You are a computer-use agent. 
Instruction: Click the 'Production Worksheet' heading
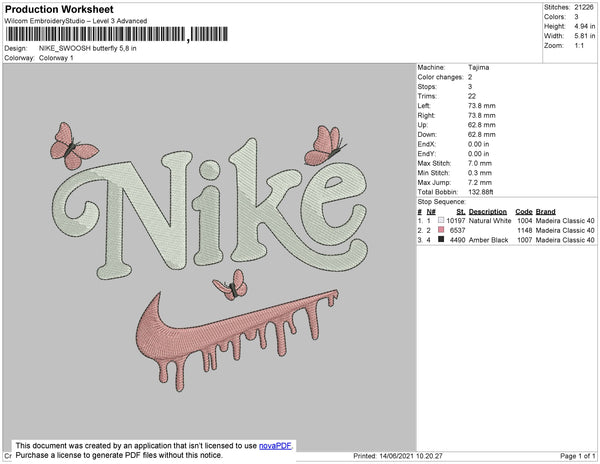click(x=59, y=9)
